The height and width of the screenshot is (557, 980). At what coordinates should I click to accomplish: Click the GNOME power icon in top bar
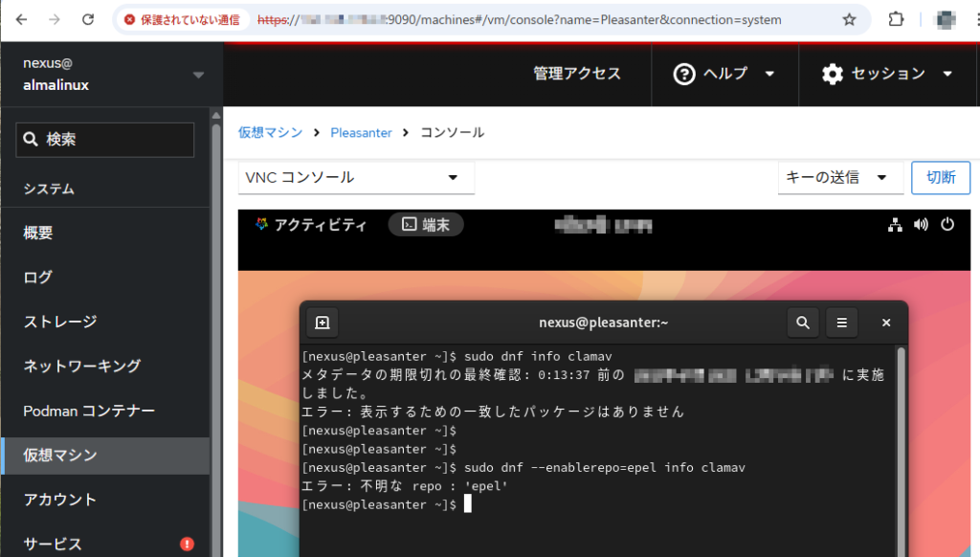click(x=947, y=225)
